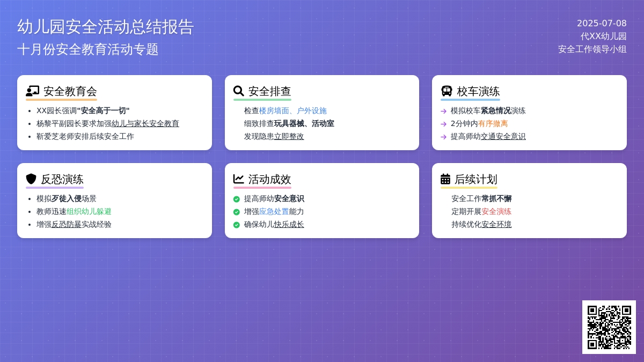
Task: Click underlined text 交通安全意识
Action: pos(503,136)
